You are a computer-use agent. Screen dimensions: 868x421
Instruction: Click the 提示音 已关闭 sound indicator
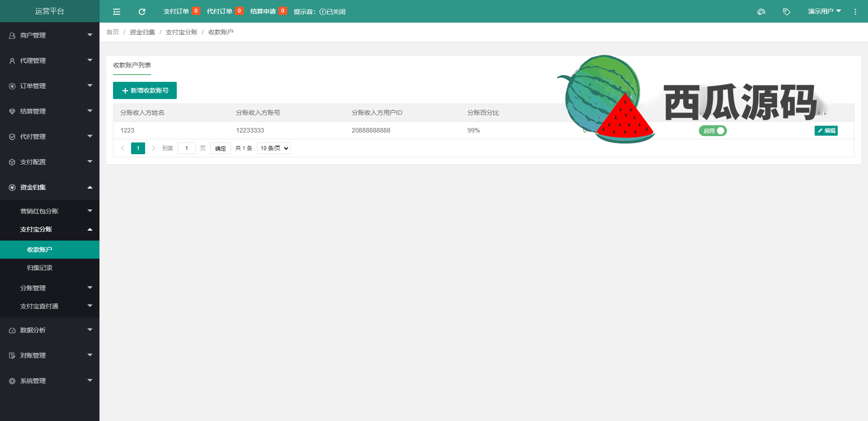[x=319, y=12]
